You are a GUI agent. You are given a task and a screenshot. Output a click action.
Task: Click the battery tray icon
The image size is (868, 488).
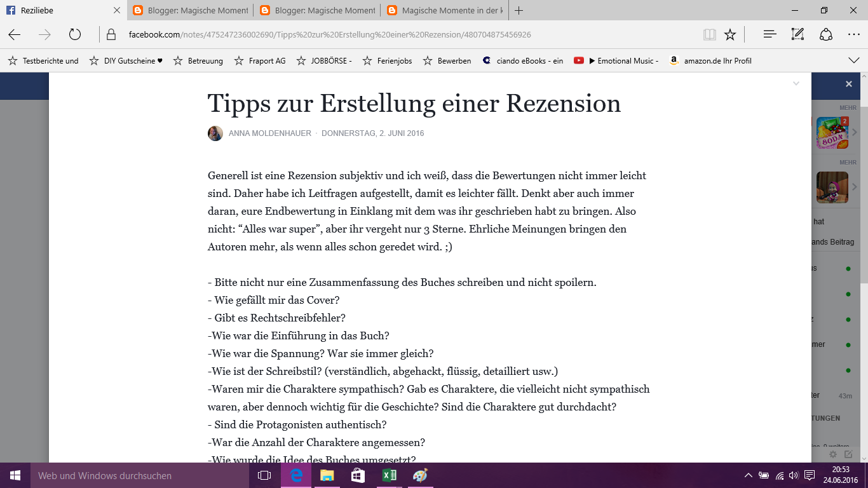click(x=764, y=475)
